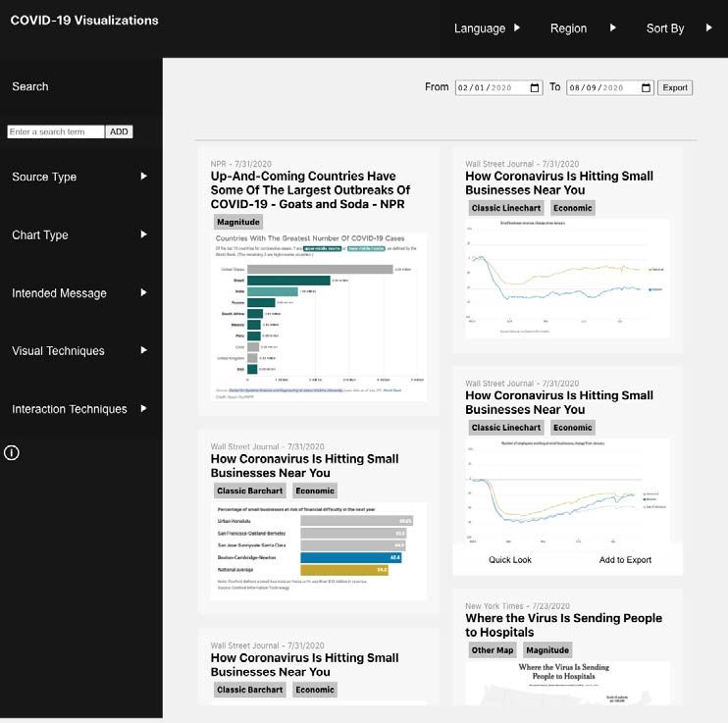728x723 pixels.
Task: Expand the Region menu arrow
Action: [x=613, y=27]
